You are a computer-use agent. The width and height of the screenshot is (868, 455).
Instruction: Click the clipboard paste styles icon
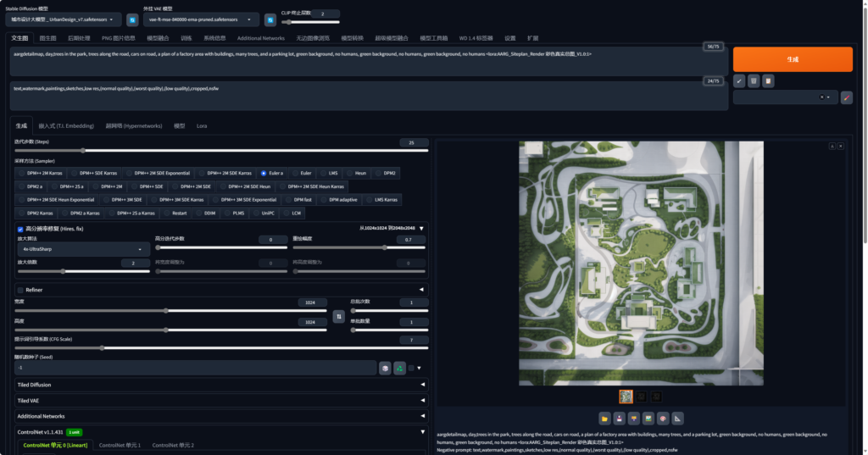pos(768,80)
